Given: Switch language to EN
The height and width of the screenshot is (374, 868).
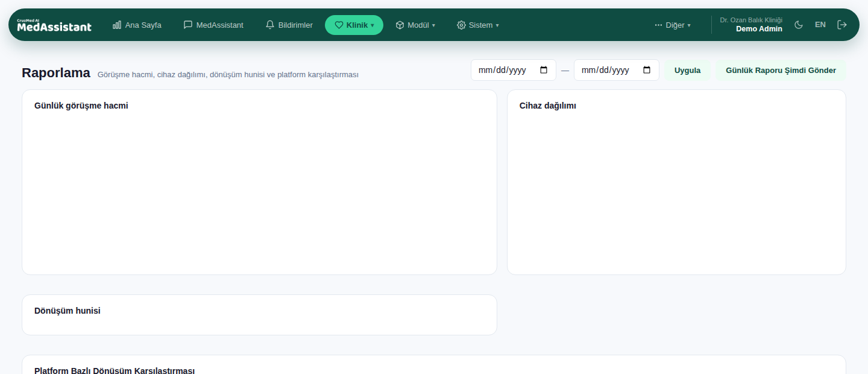Looking at the screenshot, I should (x=820, y=25).
